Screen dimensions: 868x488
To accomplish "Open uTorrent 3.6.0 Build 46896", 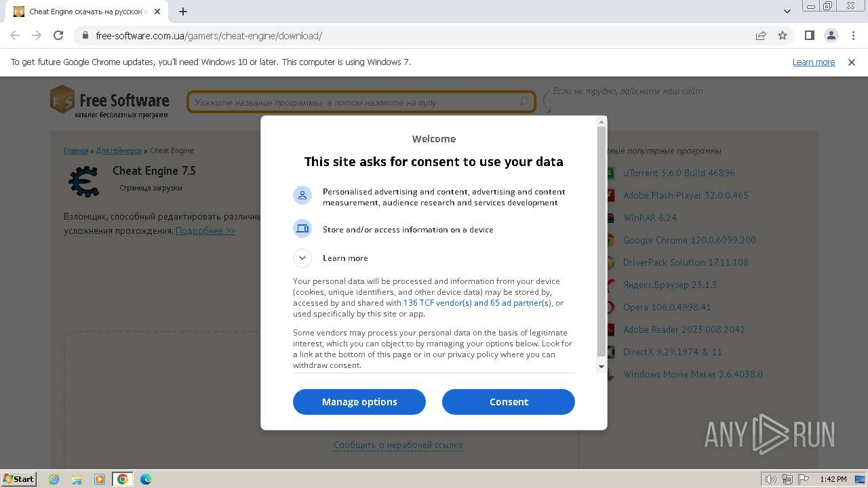I will coord(679,173).
